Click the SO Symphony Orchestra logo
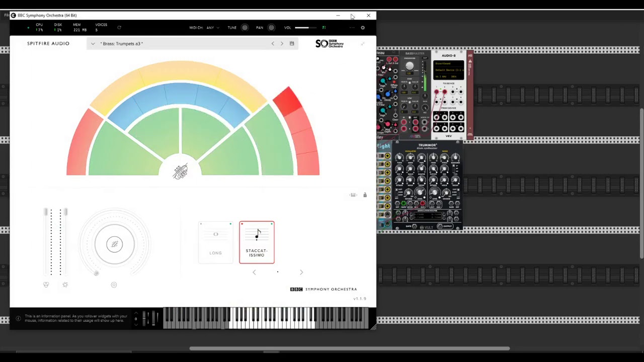This screenshot has height=362, width=644. coord(330,44)
